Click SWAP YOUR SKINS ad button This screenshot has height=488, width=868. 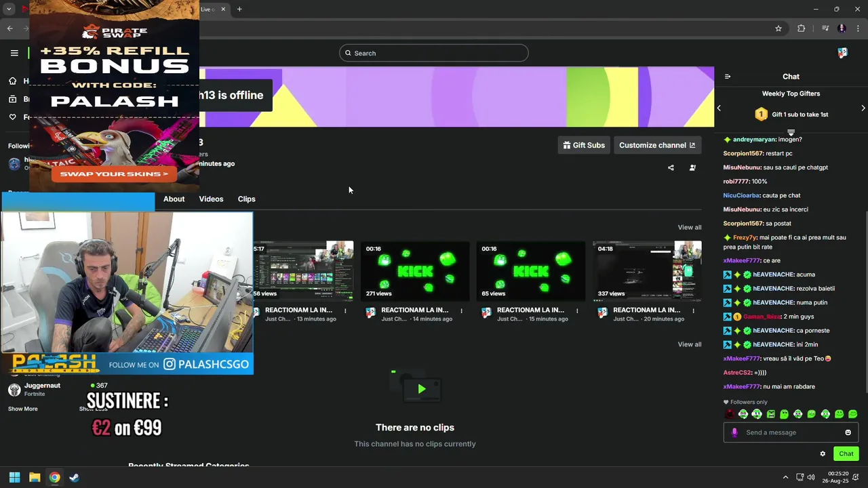point(114,174)
